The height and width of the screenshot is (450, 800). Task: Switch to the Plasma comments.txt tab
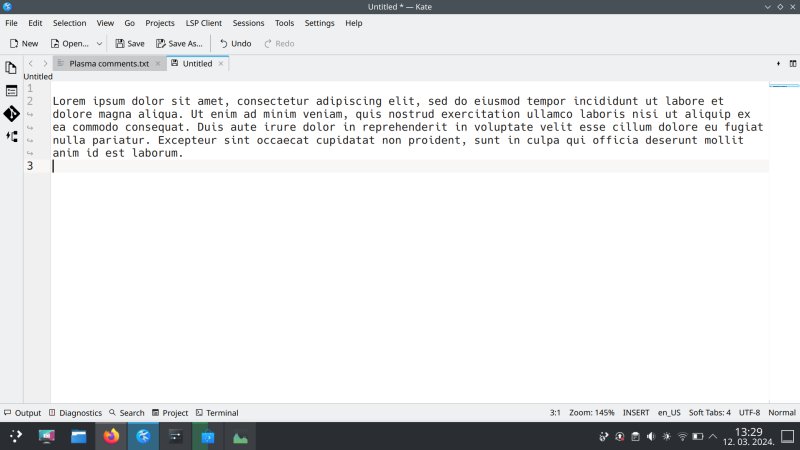coord(109,64)
